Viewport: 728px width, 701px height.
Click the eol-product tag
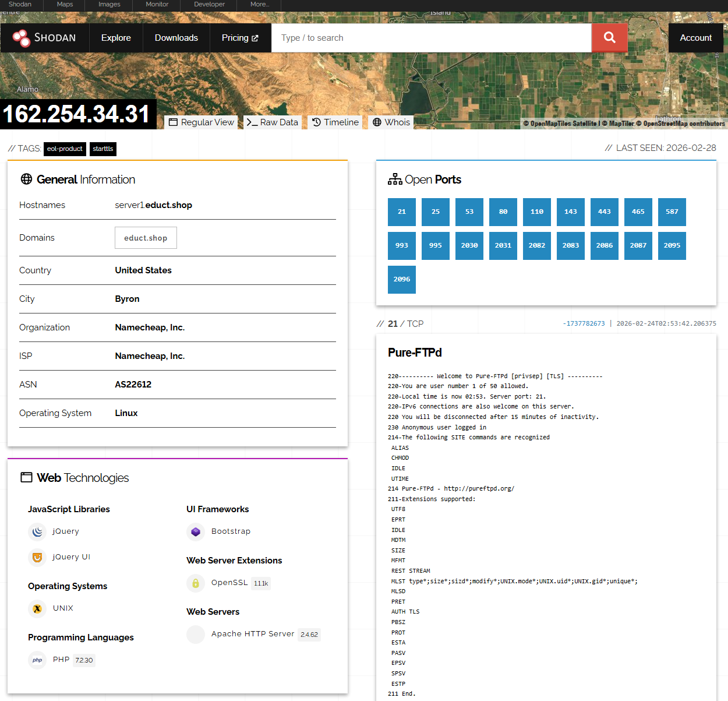pyautogui.click(x=65, y=149)
